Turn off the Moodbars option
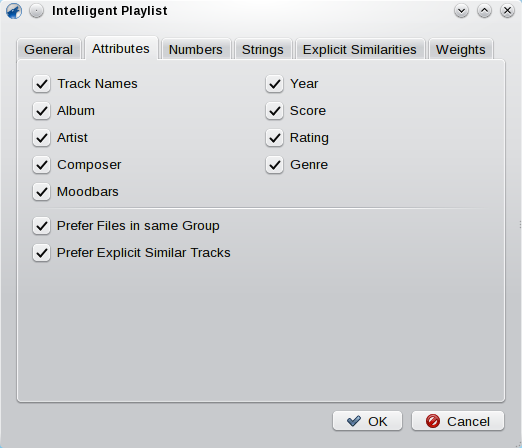 point(41,192)
